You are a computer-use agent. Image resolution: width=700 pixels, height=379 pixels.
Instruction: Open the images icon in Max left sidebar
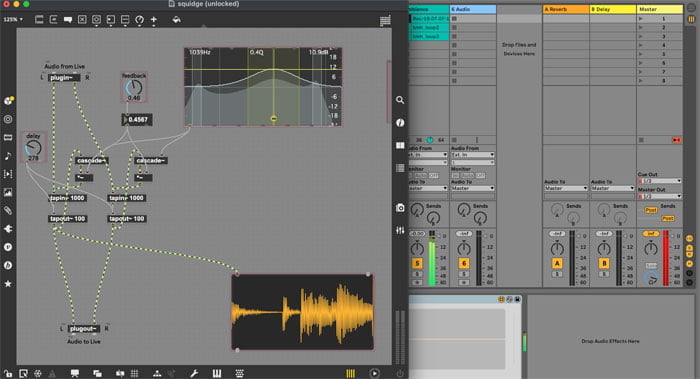[x=8, y=192]
